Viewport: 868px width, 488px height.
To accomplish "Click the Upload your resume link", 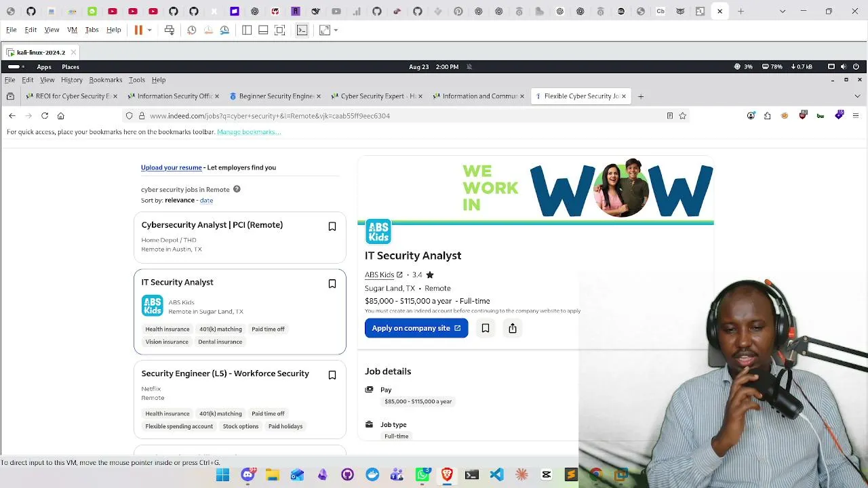I will click(172, 167).
